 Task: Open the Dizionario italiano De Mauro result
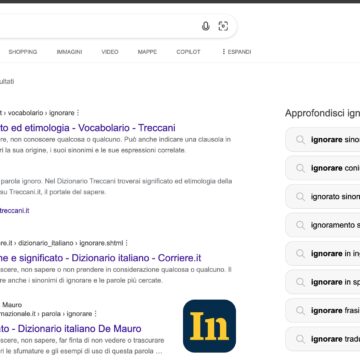(x=71, y=328)
